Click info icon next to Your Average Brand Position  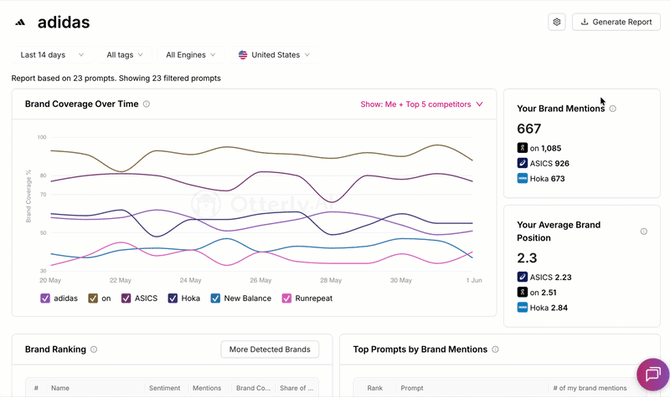pyautogui.click(x=644, y=231)
